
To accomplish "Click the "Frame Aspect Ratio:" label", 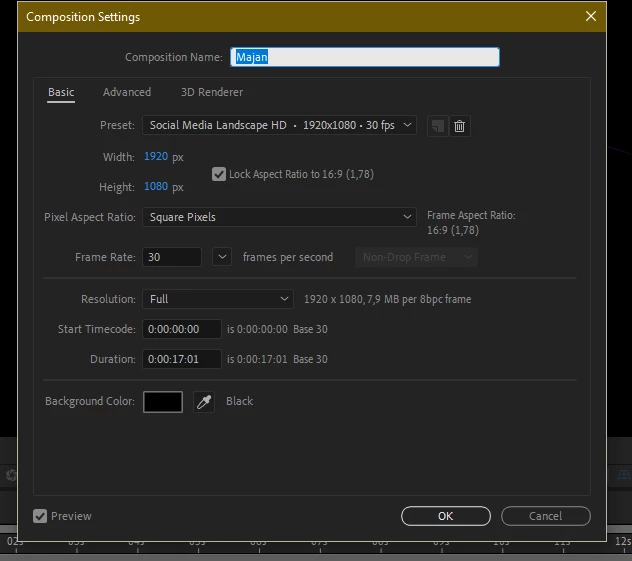I will tap(471, 215).
